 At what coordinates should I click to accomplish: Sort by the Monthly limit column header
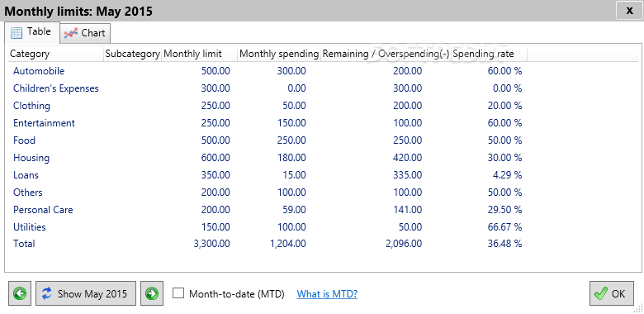click(199, 54)
